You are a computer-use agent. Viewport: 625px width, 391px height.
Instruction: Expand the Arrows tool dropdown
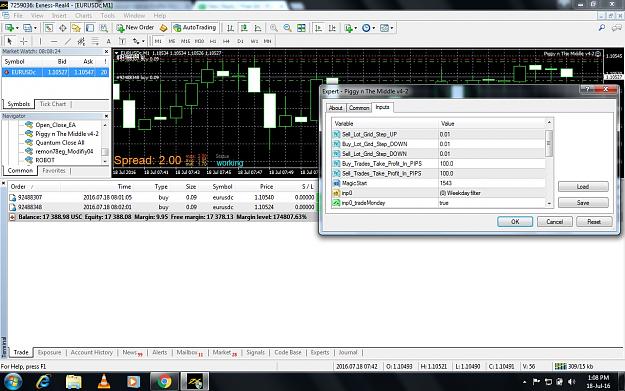coord(143,41)
